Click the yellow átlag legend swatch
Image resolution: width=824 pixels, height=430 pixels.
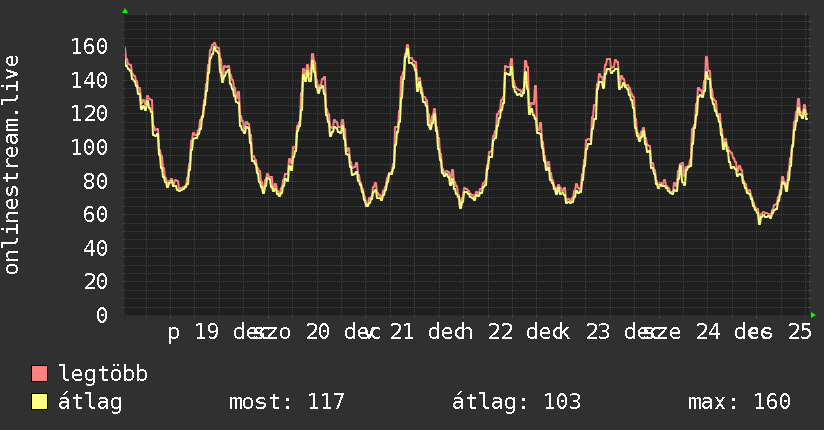pyautogui.click(x=39, y=402)
